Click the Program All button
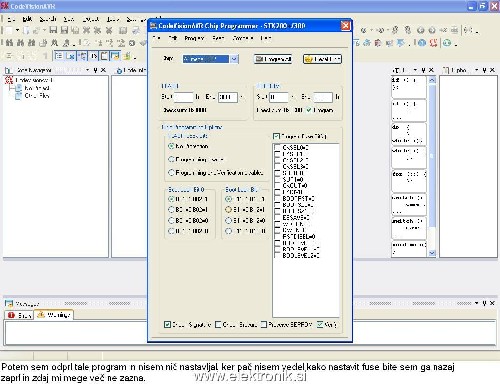The width and height of the screenshot is (500, 386). point(273,59)
